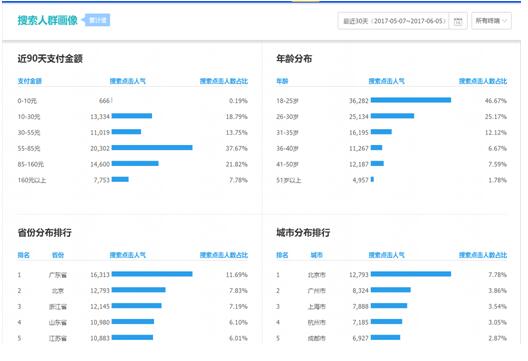Screen dimensions: 528x361
Task: Select the 广东省 province popularity bar
Action: 152,274
